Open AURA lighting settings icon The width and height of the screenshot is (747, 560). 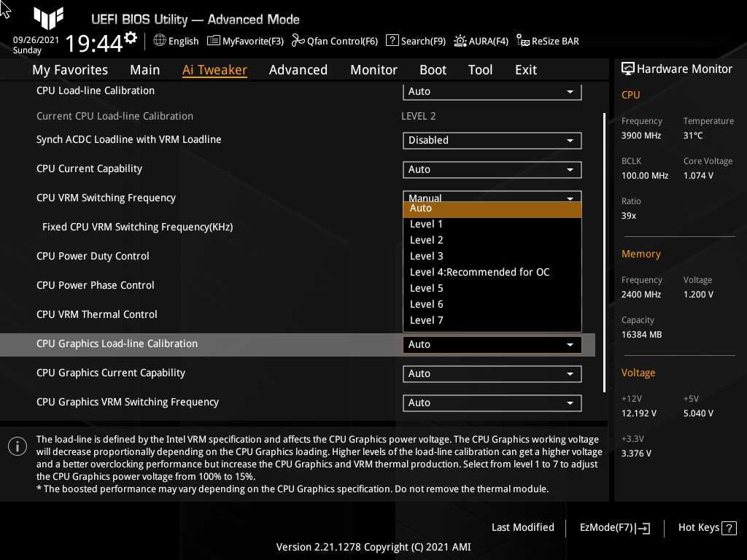pyautogui.click(x=481, y=41)
